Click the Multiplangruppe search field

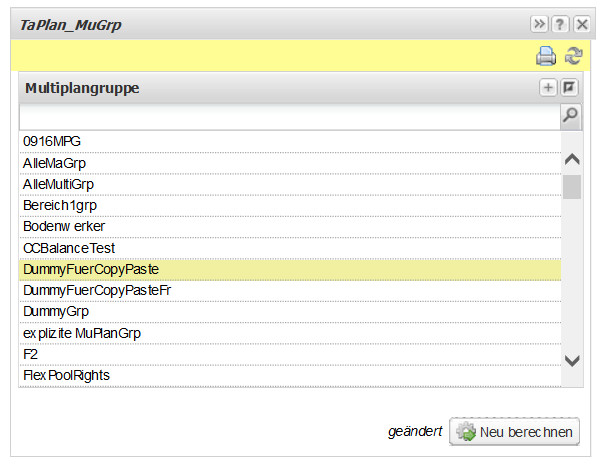click(x=290, y=117)
